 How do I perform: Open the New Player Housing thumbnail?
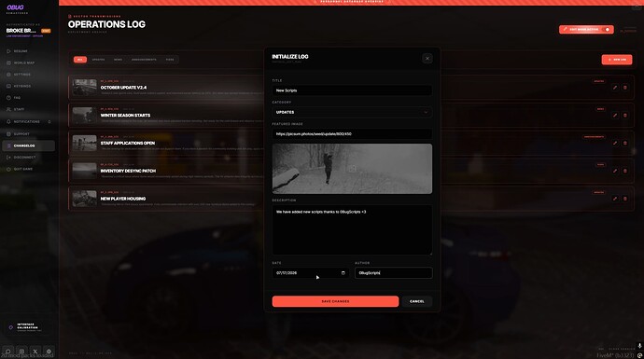(85, 199)
